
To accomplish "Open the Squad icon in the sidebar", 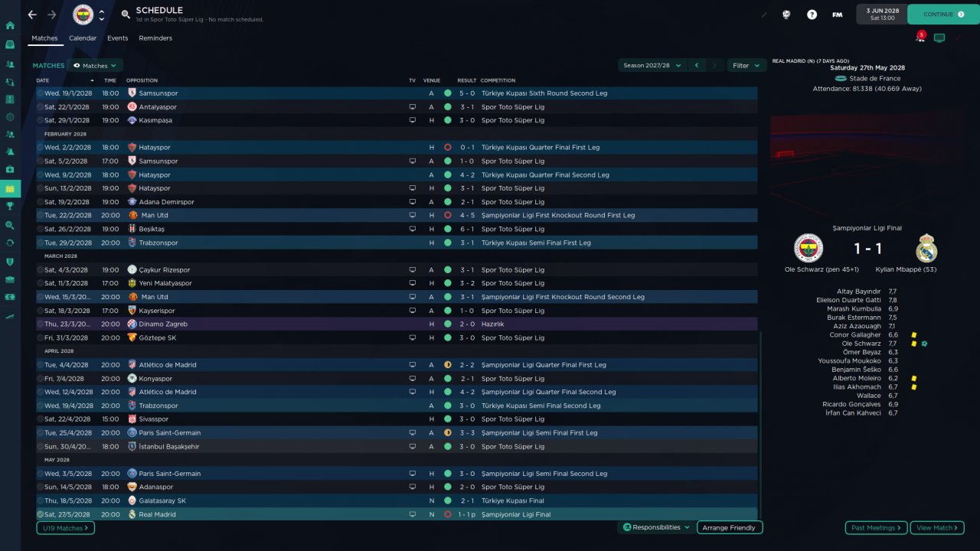I will click(10, 64).
